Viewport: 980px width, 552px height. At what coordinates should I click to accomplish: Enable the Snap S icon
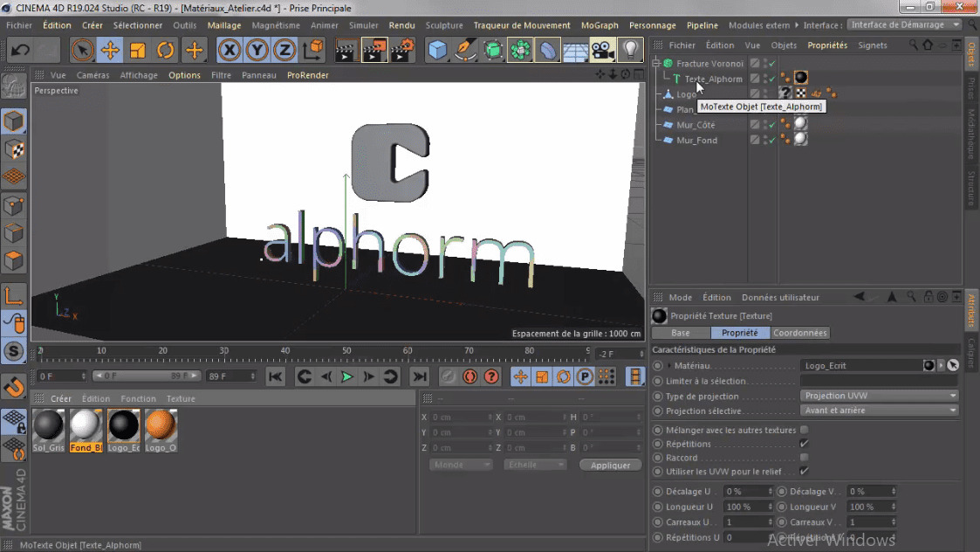coord(14,351)
